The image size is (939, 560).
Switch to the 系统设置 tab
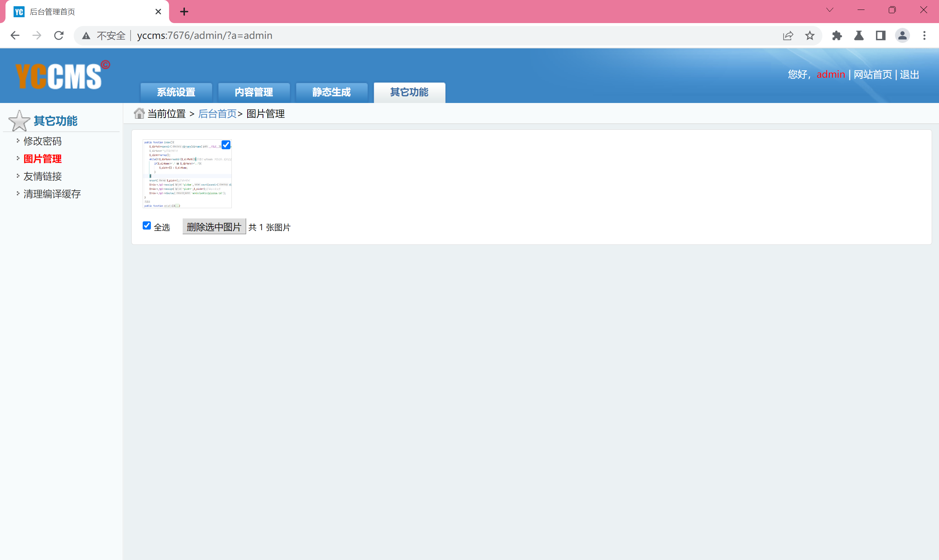(x=176, y=92)
